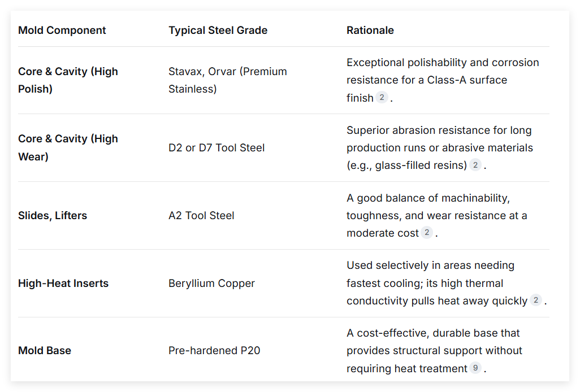Click the Slides, Lifters row label
Viewport: 580px width, 392px height.
(x=53, y=215)
